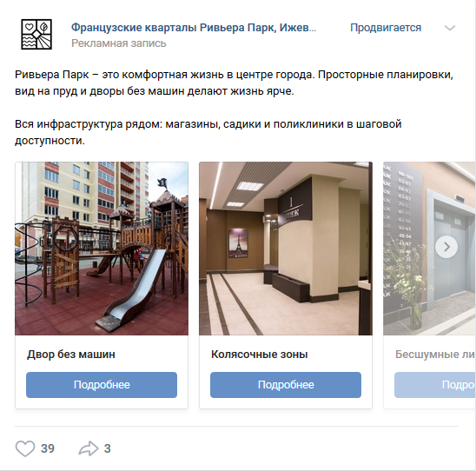The image size is (476, 471).
Task: Select the Двор без машин card title
Action: tap(71, 354)
